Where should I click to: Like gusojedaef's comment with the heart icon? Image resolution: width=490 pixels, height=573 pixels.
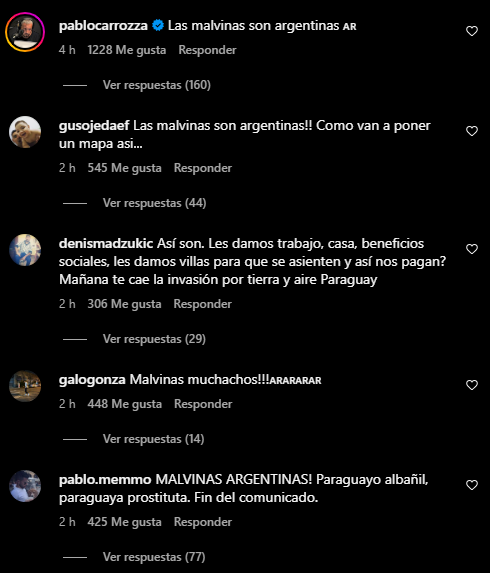(x=472, y=131)
